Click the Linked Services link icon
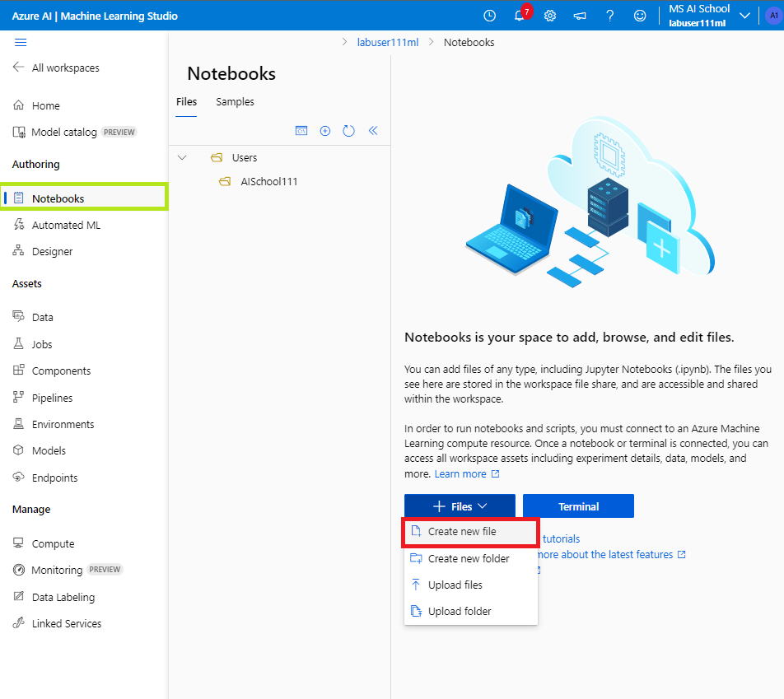 coord(18,623)
